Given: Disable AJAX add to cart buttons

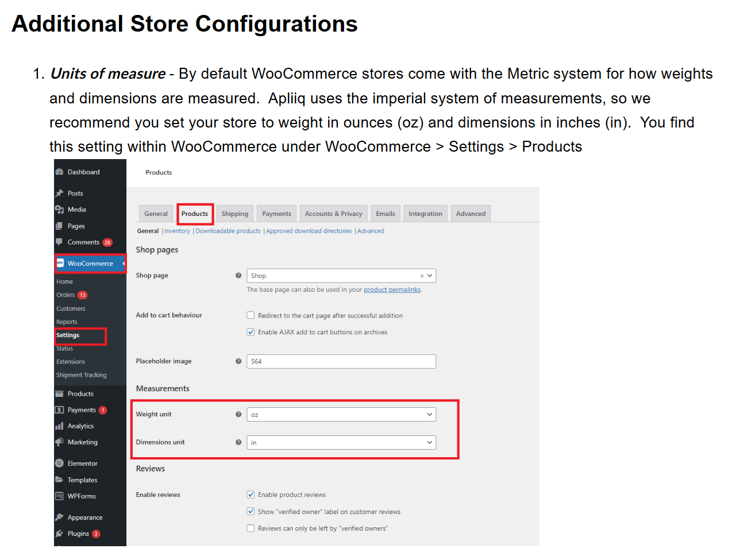Looking at the screenshot, I should (251, 332).
